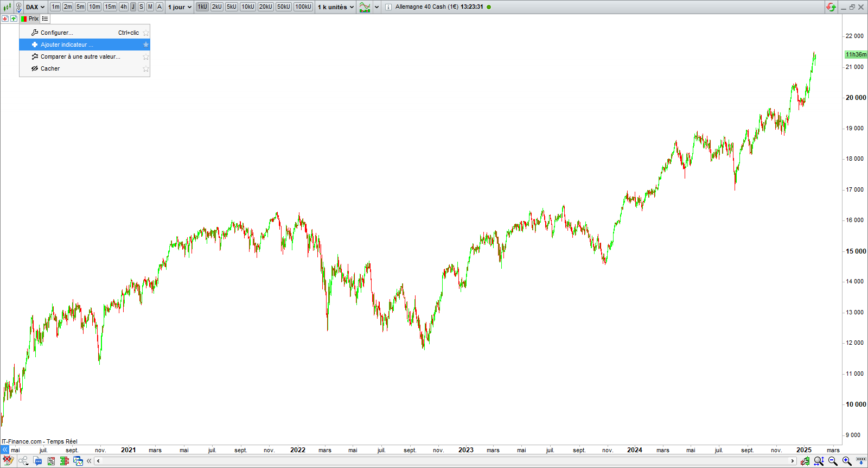Open the '1 jour' timeframe dropdown
This screenshot has width=868, height=468.
click(x=180, y=7)
